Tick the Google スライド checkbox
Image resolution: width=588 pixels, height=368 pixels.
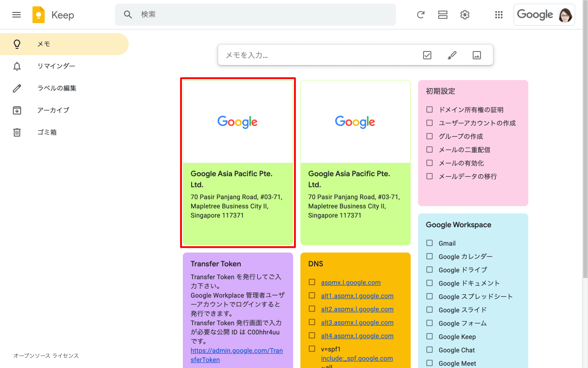pos(430,310)
